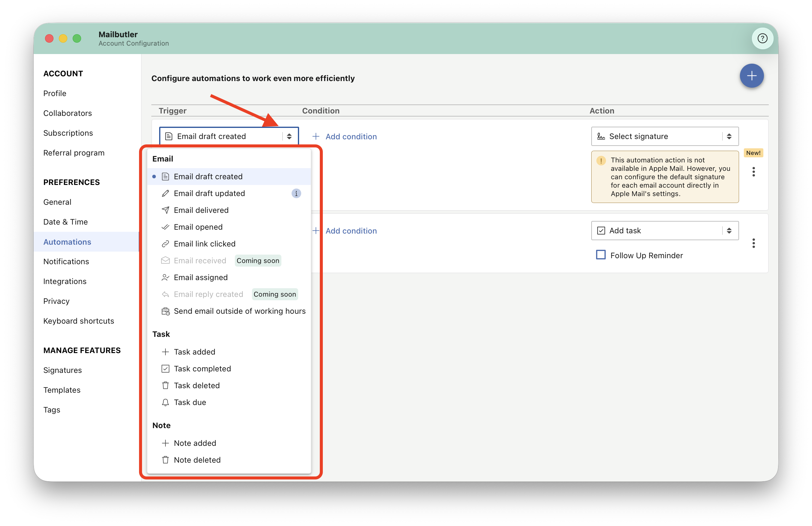The height and width of the screenshot is (526, 812).
Task: Click the New! badge near signature action
Action: tap(753, 153)
